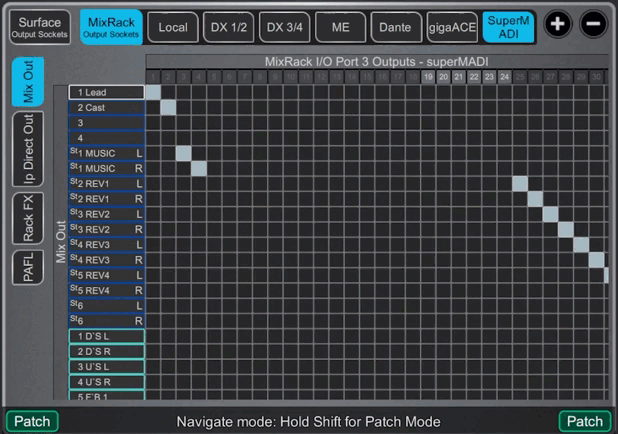Switch to Surface Output Sockets tab

click(x=39, y=27)
